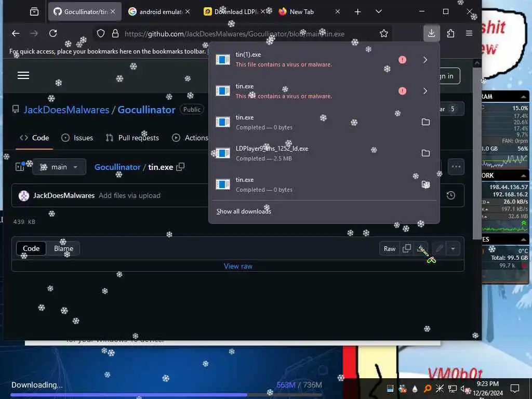532x399 pixels.
Task: Copy raw file contents icon
Action: pyautogui.click(x=406, y=249)
